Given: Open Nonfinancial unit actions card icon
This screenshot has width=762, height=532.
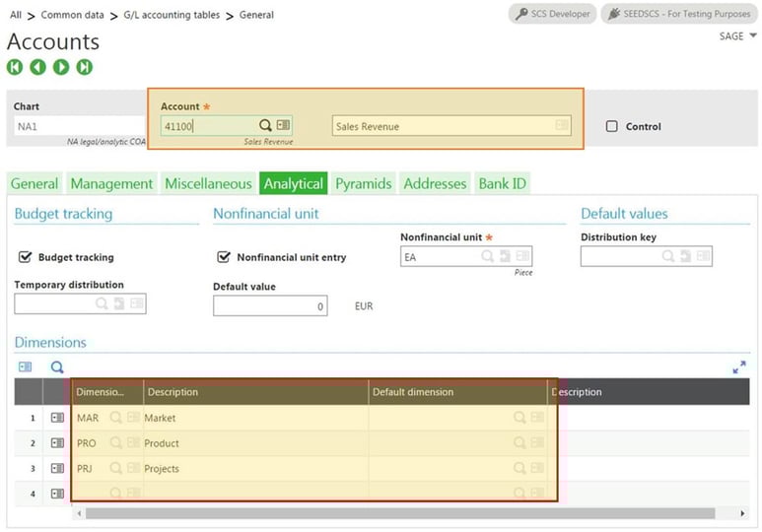Looking at the screenshot, I should (522, 255).
